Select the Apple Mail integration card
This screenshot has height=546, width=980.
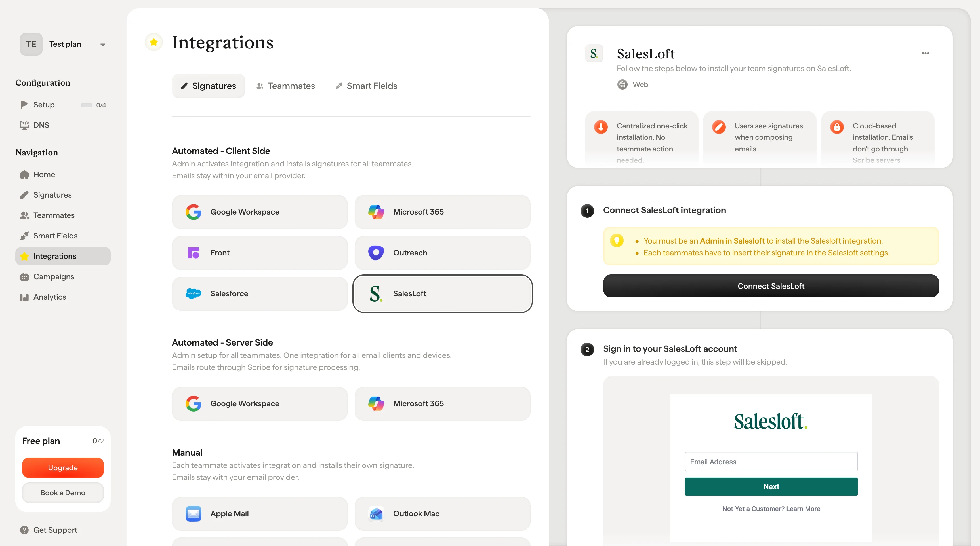tap(260, 514)
